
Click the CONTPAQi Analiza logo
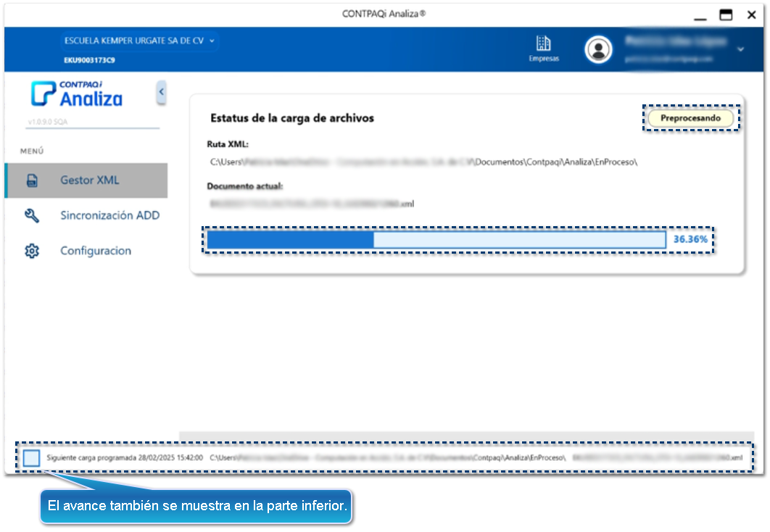(77, 93)
